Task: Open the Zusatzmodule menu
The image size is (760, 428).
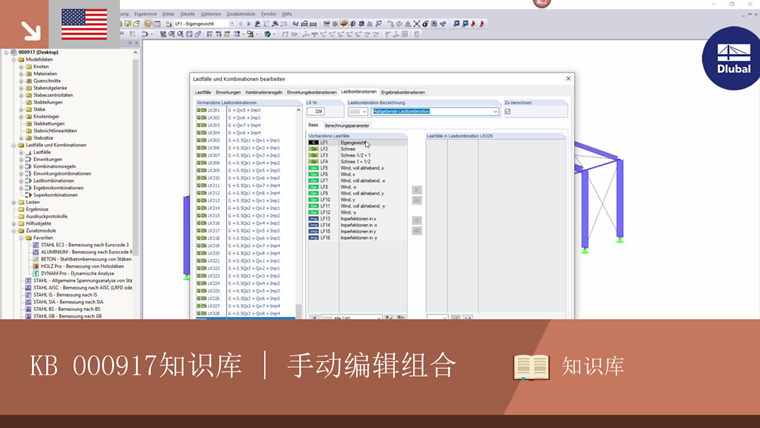Action: (x=241, y=14)
